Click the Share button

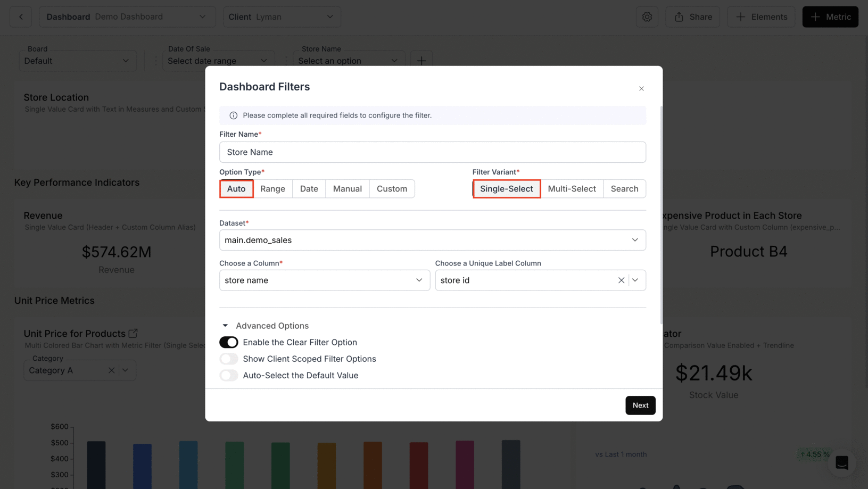click(x=692, y=17)
